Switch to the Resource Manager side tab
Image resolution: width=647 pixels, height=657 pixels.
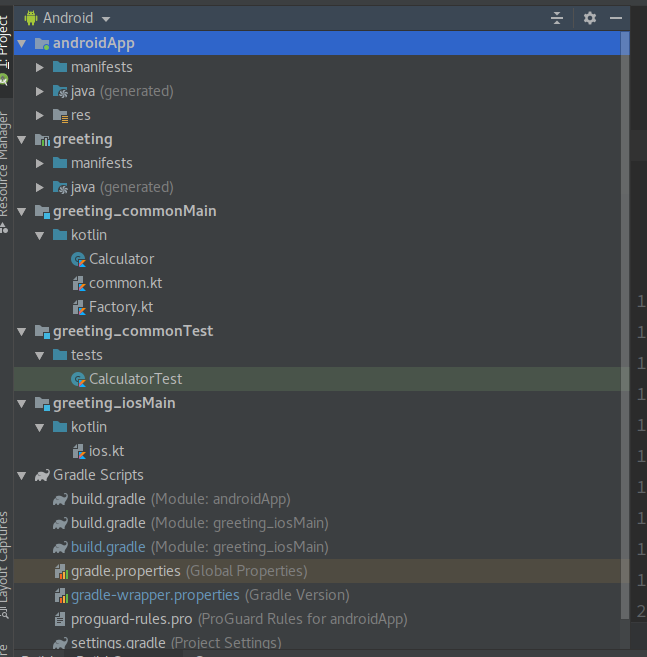[x=6, y=160]
